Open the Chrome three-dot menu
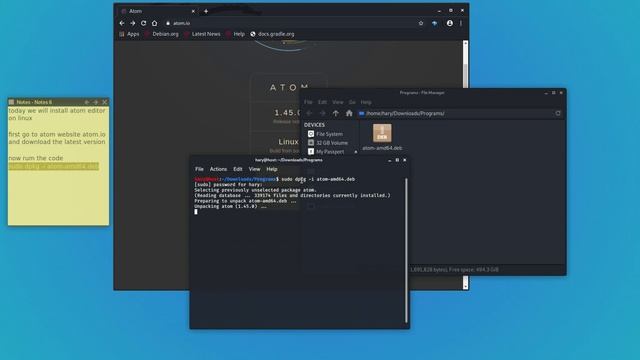Image resolution: width=640 pixels, height=360 pixels. [x=461, y=23]
